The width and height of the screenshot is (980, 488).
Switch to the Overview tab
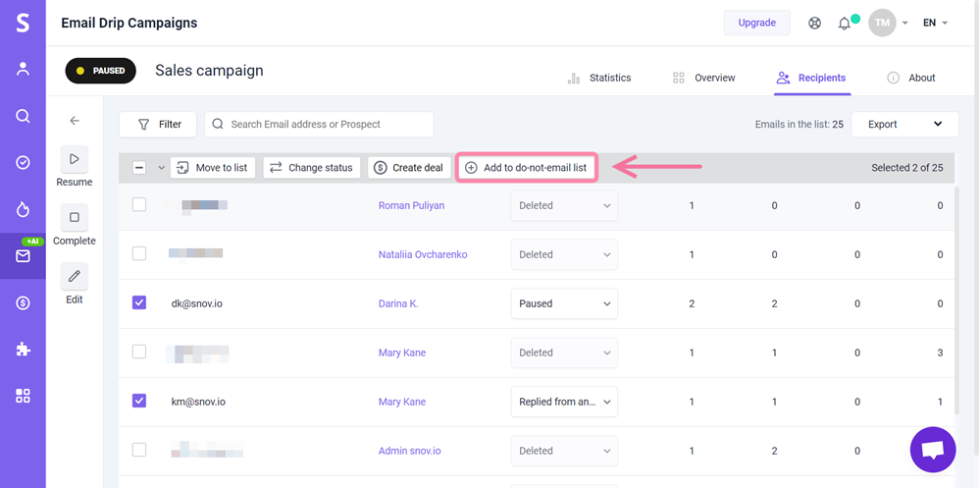703,78
